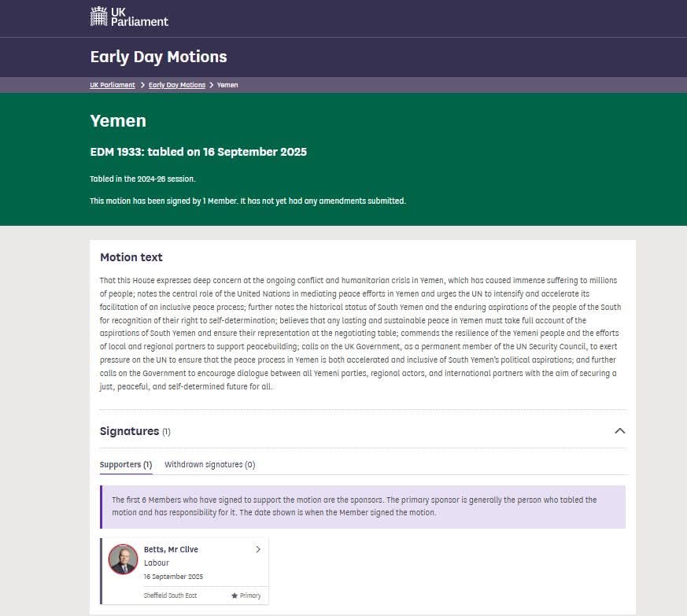Collapse the Signatures section using chevron
Screen dimensions: 687x616
pos(619,431)
